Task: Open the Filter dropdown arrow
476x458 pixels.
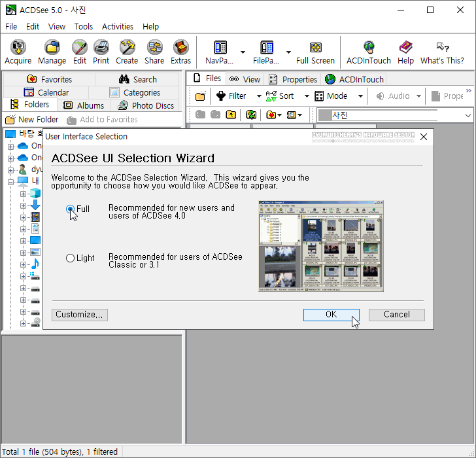Action: 259,96
